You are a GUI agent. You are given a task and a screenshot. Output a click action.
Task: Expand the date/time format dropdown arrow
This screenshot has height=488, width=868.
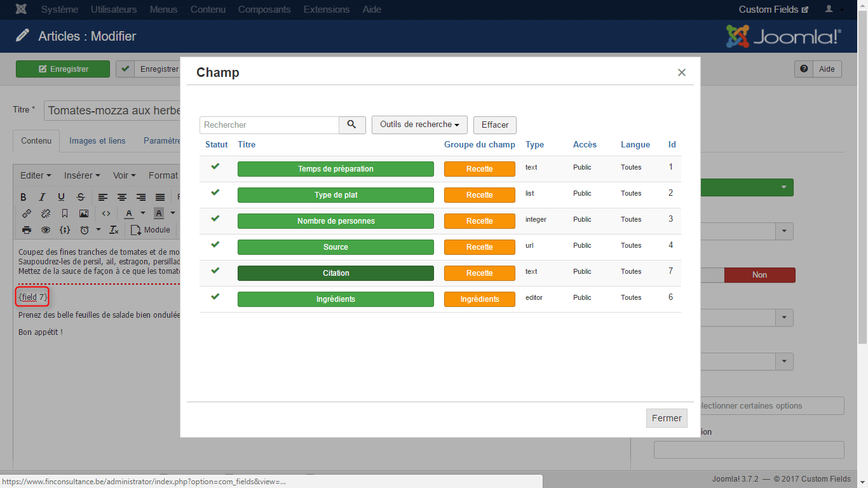click(98, 230)
